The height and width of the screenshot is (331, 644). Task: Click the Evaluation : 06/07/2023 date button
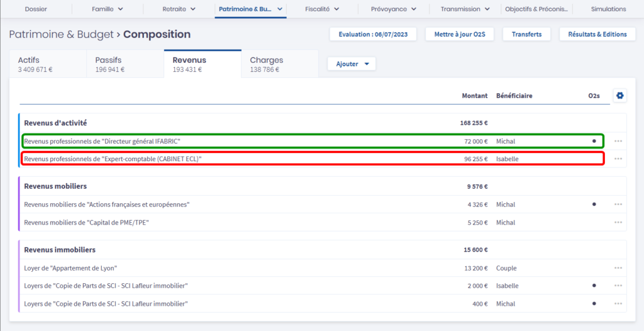coord(373,35)
